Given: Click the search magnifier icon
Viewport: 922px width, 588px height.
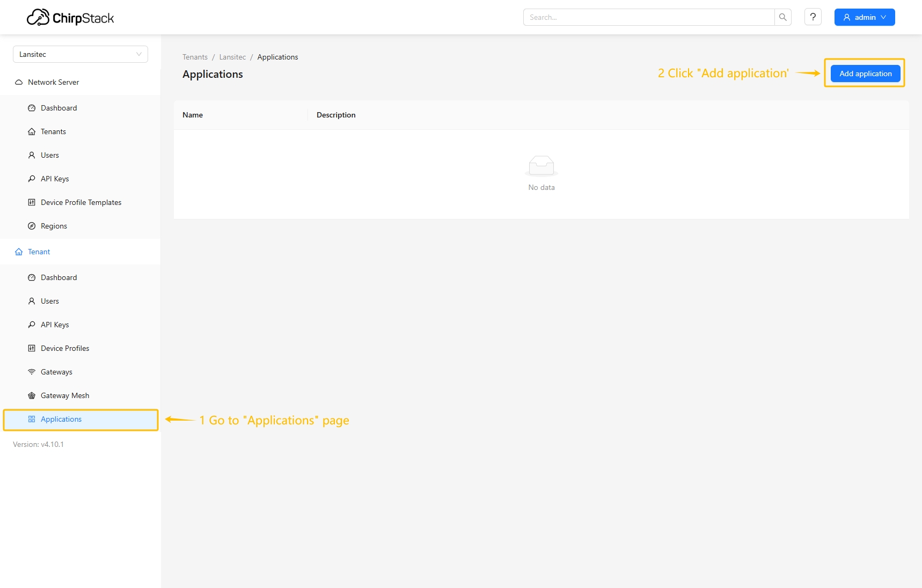Looking at the screenshot, I should pos(782,17).
